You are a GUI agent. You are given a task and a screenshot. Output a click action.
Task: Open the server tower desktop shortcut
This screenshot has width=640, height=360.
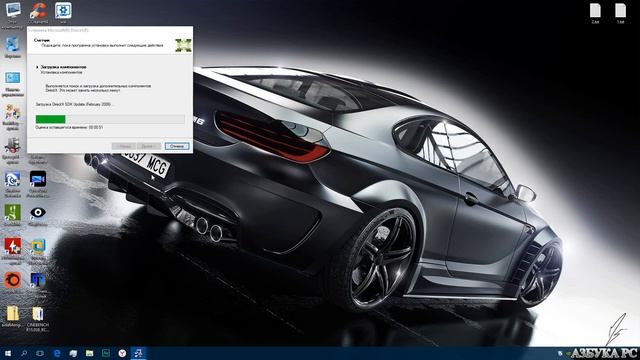tap(13, 146)
